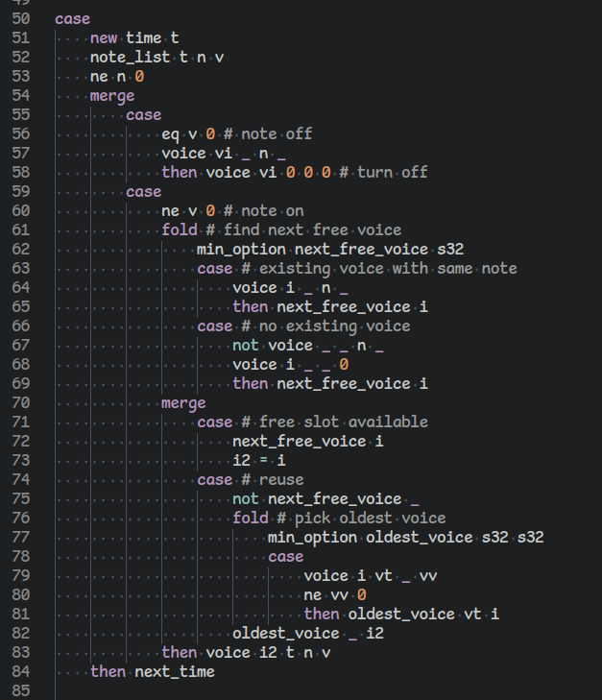Click line number 70 in the gutter
Viewport: 602px width, 700px height.
(22, 403)
